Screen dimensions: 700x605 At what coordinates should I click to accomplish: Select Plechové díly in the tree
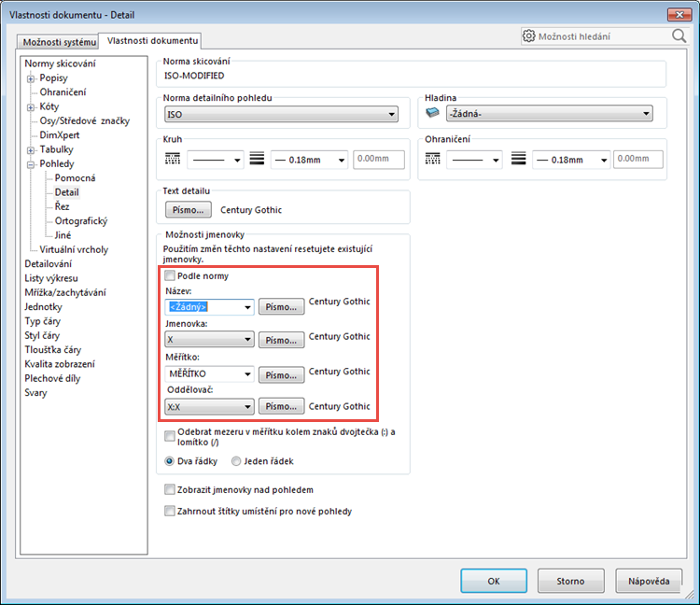click(x=52, y=378)
